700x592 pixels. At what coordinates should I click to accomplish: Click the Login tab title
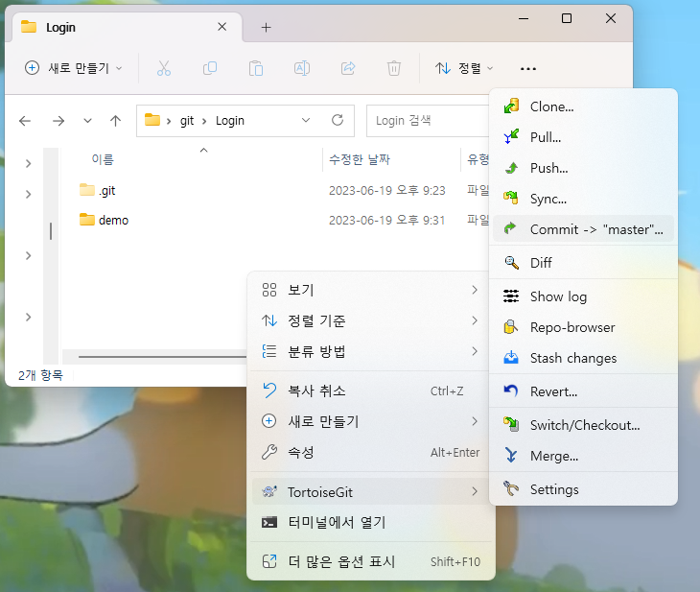(x=60, y=27)
